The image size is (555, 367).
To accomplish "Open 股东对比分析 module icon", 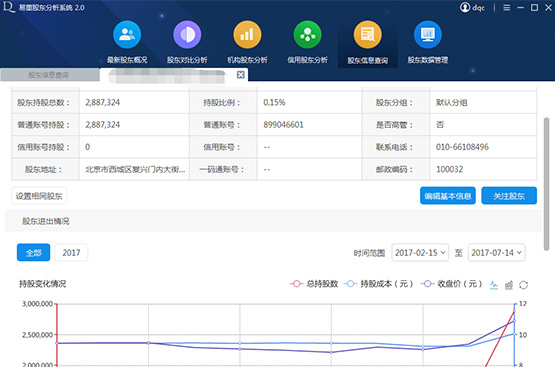I will point(187,35).
